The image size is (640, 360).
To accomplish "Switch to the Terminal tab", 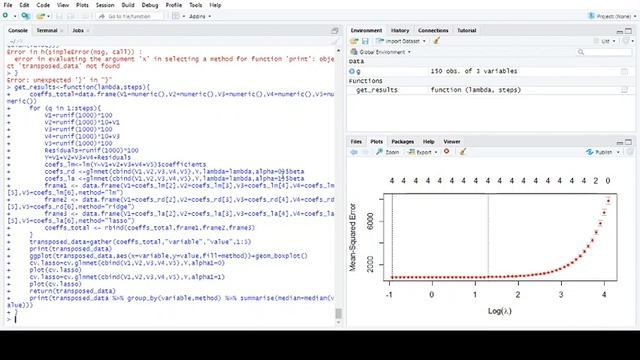I will (x=47, y=31).
